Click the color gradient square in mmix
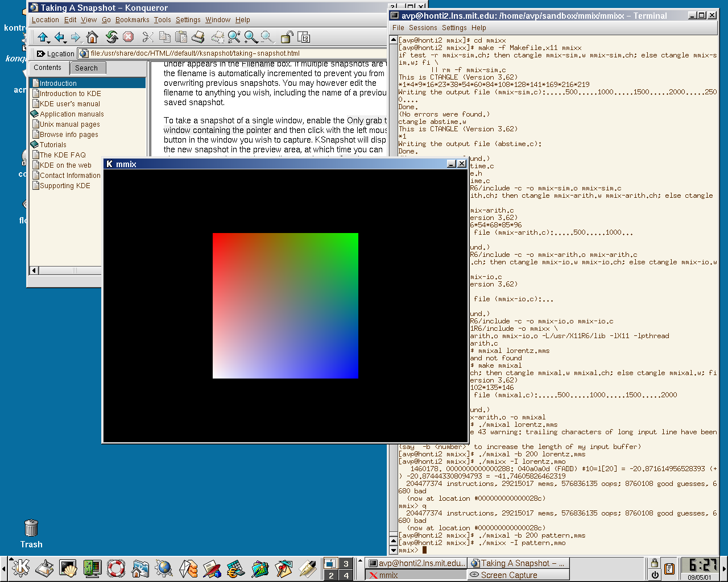Viewport: 728px width, 582px height. tap(286, 306)
